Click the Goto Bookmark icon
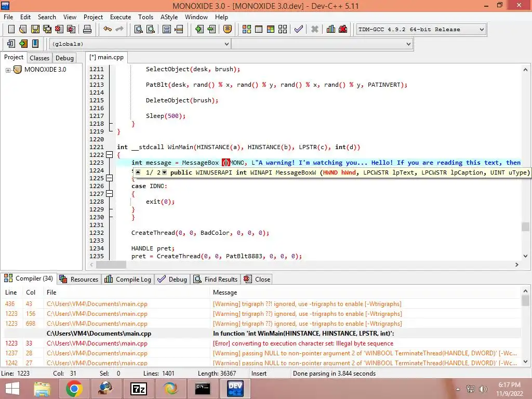This screenshot has width=532, height=399. [x=35, y=44]
